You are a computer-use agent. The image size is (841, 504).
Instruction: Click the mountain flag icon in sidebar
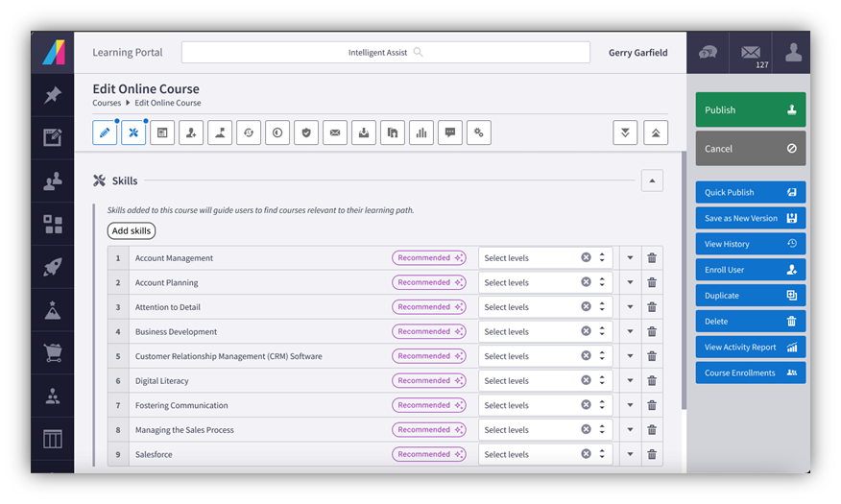(53, 310)
